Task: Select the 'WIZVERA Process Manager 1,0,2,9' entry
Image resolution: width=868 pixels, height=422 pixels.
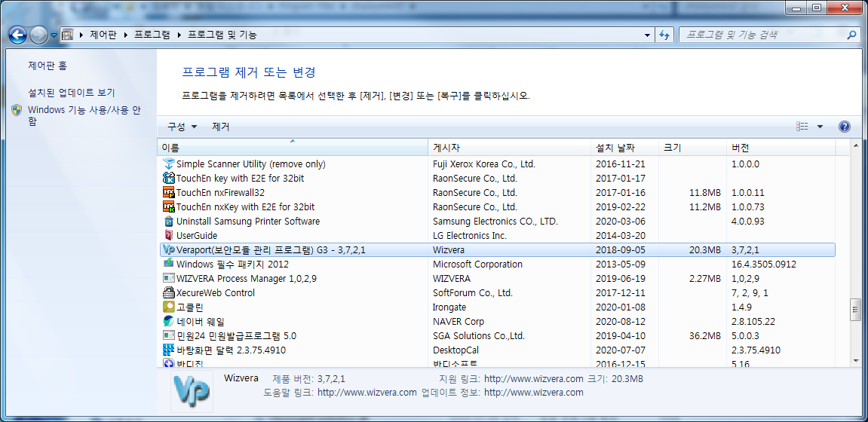Action: [247, 278]
